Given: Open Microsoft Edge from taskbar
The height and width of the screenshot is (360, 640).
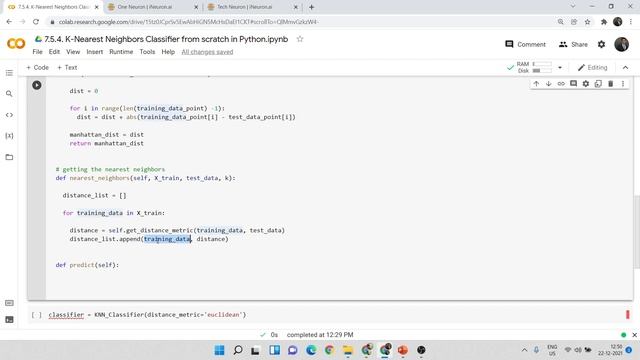Looking at the screenshot, I should click(x=311, y=350).
